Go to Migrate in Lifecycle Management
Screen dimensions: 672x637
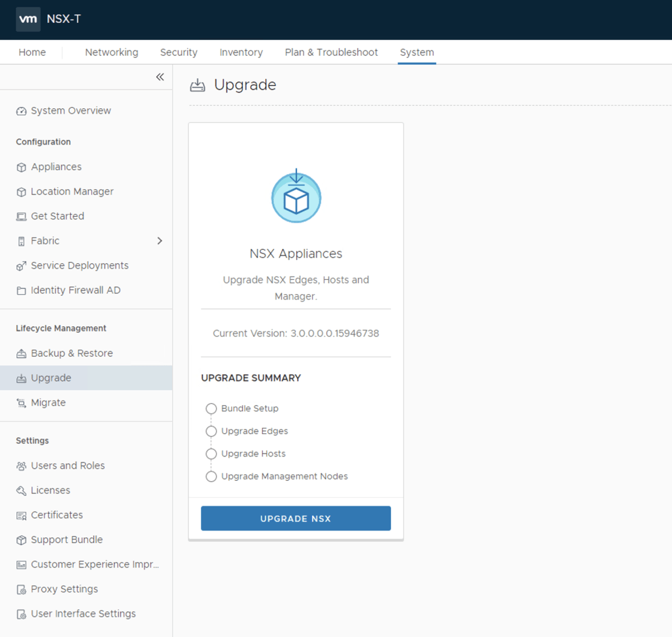click(x=48, y=403)
